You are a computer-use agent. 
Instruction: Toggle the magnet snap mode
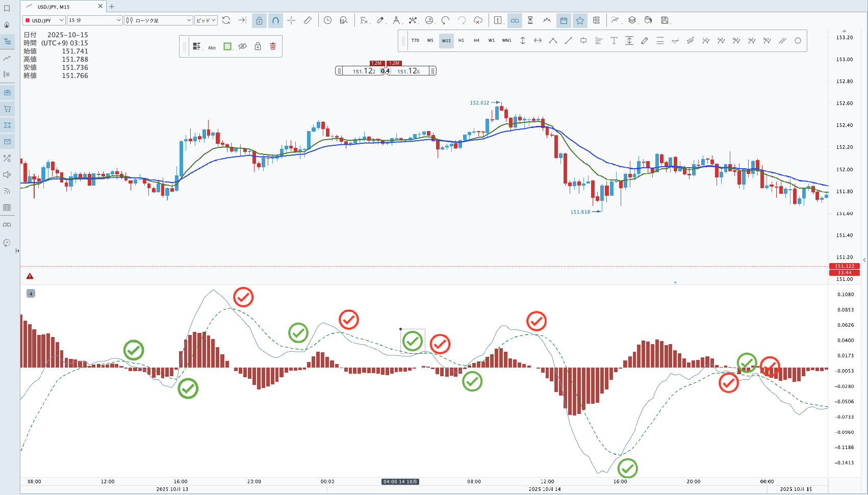click(x=275, y=20)
